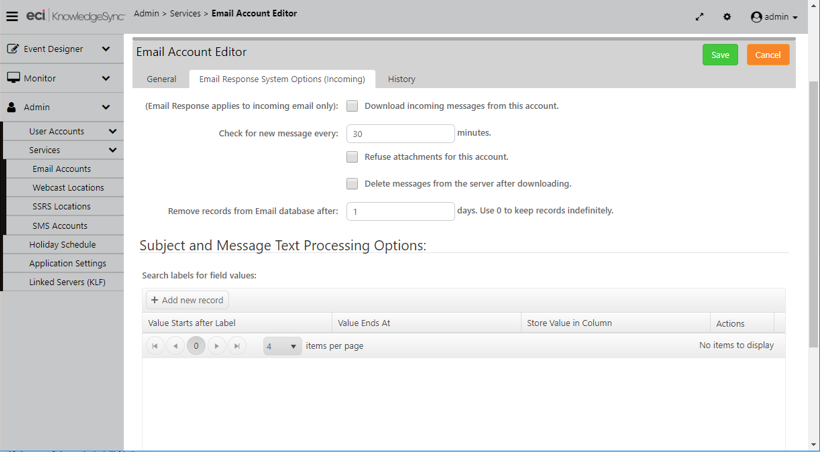
Task: Select page number 0 in pager
Action: (x=196, y=346)
